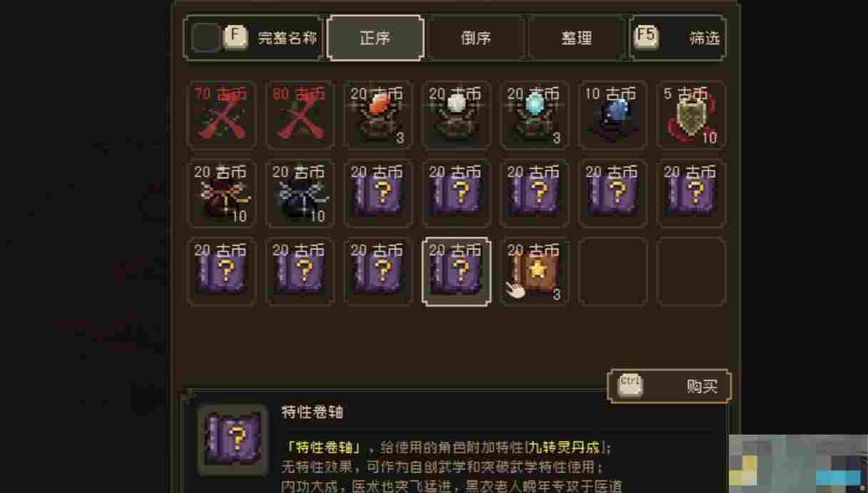Click the 购买 purchase button
The height and width of the screenshot is (493, 868).
[x=669, y=386]
